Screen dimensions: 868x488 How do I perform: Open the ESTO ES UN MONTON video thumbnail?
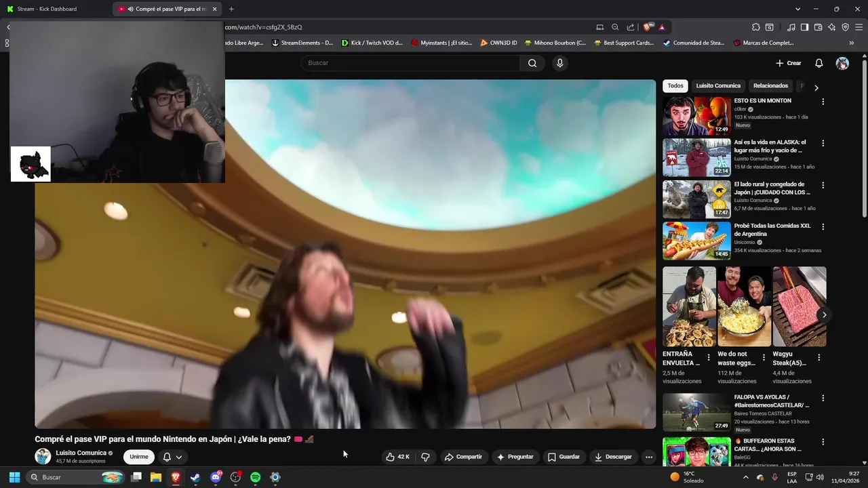(696, 115)
